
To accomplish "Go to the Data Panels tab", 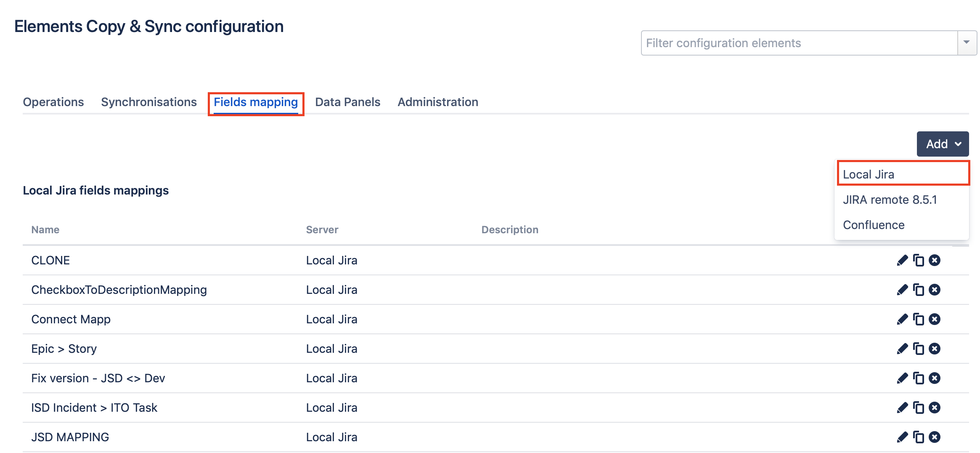I will (347, 102).
